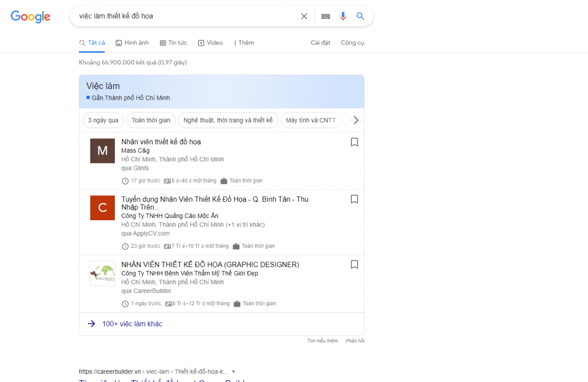Apply the 3 ngày qua filter
Image resolution: width=588 pixels, height=382 pixels.
coord(103,120)
